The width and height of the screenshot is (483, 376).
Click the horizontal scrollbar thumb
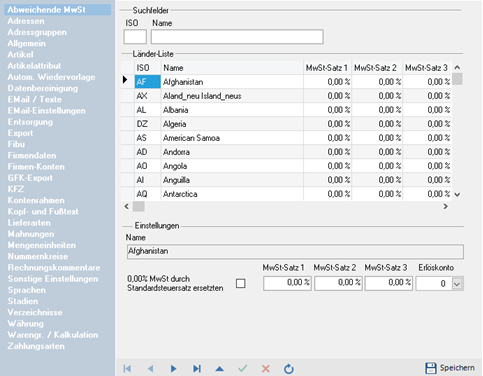pos(139,206)
